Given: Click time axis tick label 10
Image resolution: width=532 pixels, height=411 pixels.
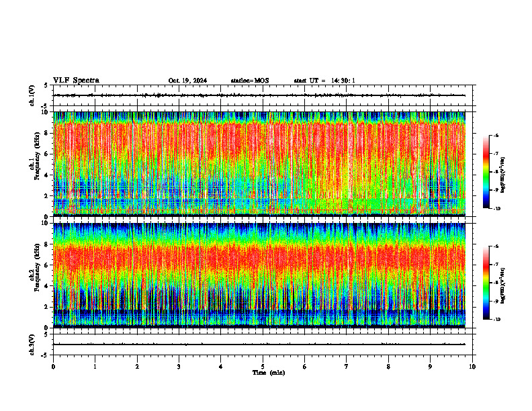Looking at the screenshot, I should point(472,367).
